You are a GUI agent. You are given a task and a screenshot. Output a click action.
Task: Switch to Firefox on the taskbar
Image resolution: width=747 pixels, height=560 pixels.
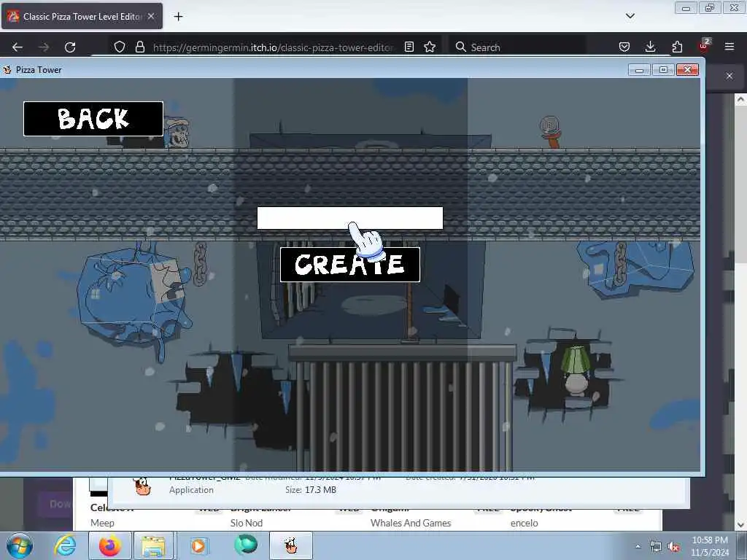click(x=110, y=545)
